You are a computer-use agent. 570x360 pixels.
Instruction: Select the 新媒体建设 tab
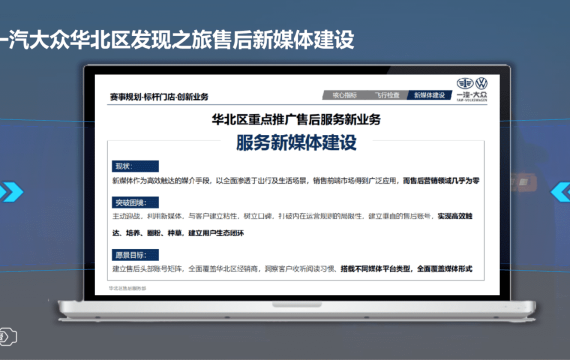click(x=429, y=95)
